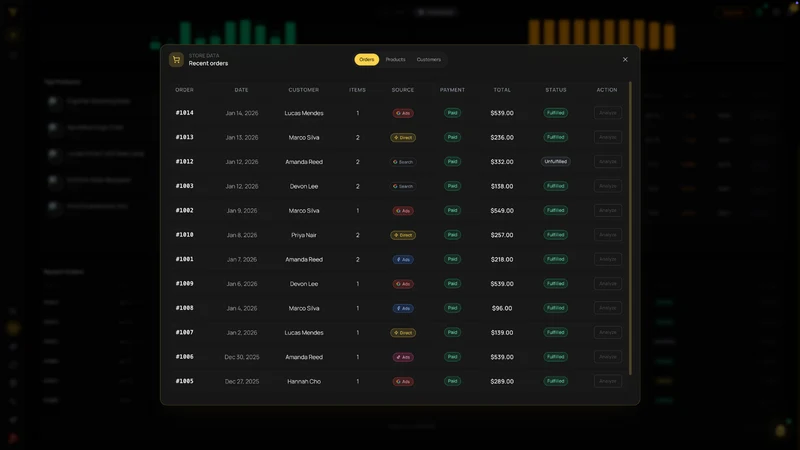
Task: Click the Paid badge for order #1014
Action: [453, 113]
